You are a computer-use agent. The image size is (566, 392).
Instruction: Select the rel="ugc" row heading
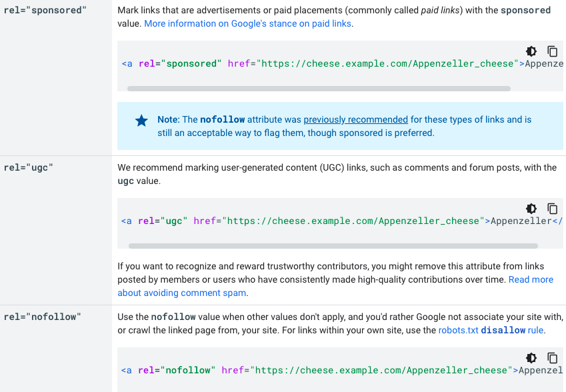28,168
